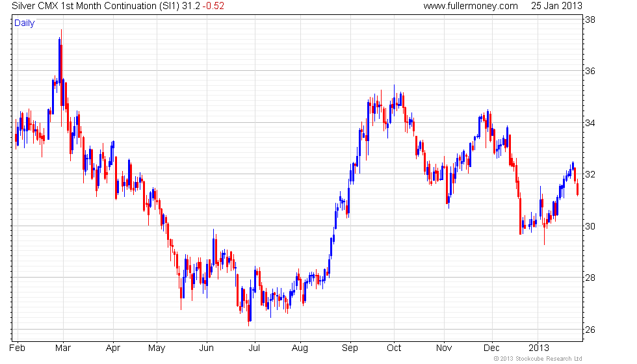637x364 pixels.
Task: Click the '38' price axis label
Action: (590, 19)
